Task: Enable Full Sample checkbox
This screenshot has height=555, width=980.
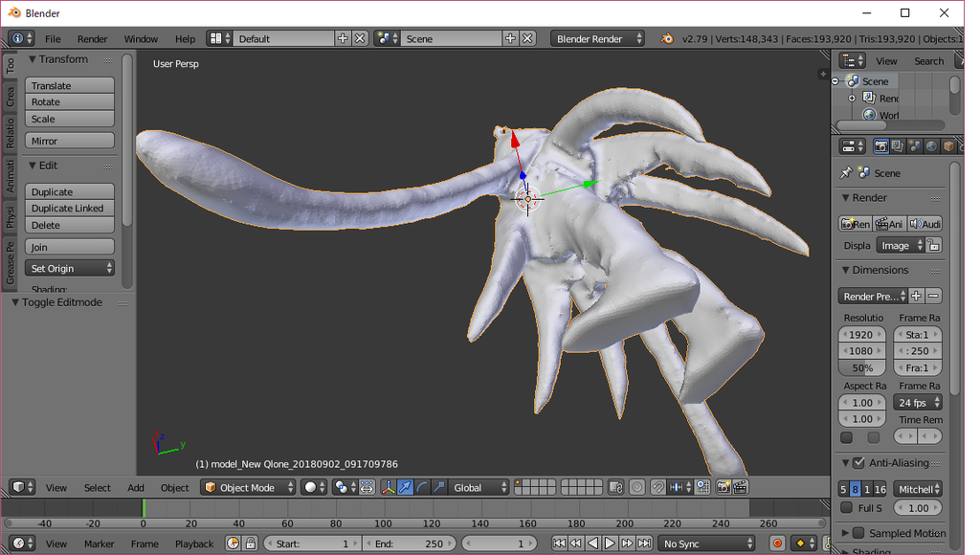Action: tap(847, 507)
